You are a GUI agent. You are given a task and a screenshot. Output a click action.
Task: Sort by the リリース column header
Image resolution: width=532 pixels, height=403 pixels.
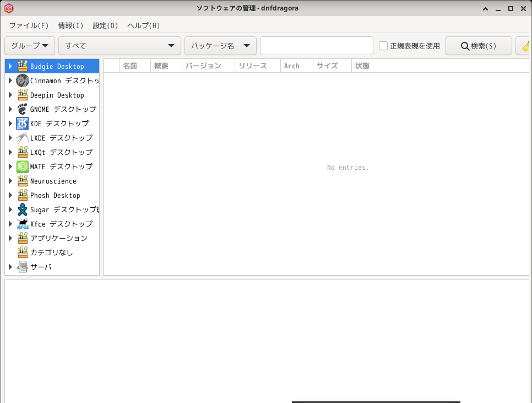(258, 66)
